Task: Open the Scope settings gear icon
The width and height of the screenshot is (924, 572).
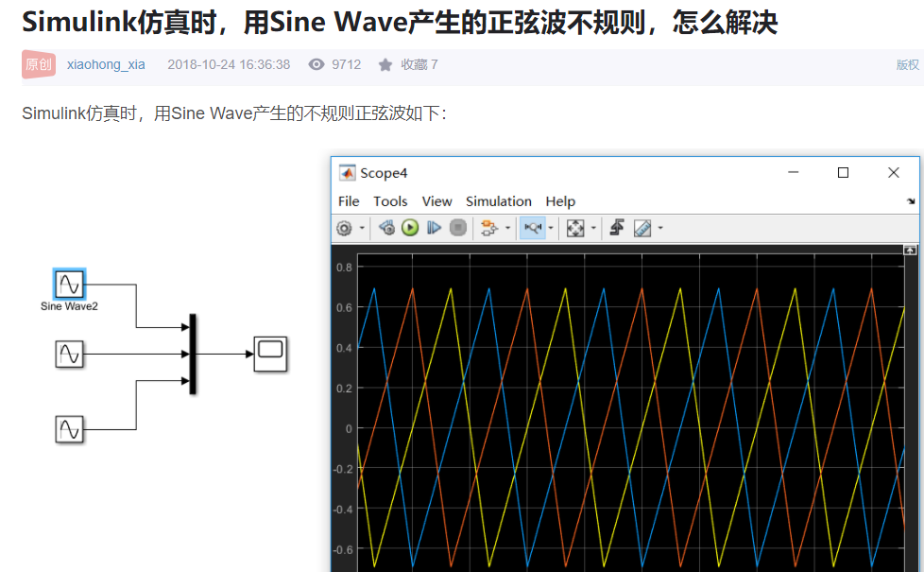Action: [344, 227]
